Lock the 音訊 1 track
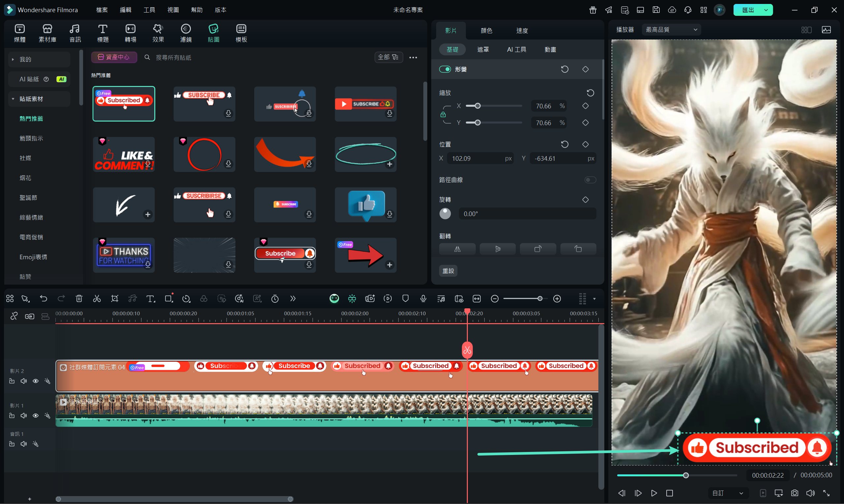844x504 pixels. click(x=12, y=444)
